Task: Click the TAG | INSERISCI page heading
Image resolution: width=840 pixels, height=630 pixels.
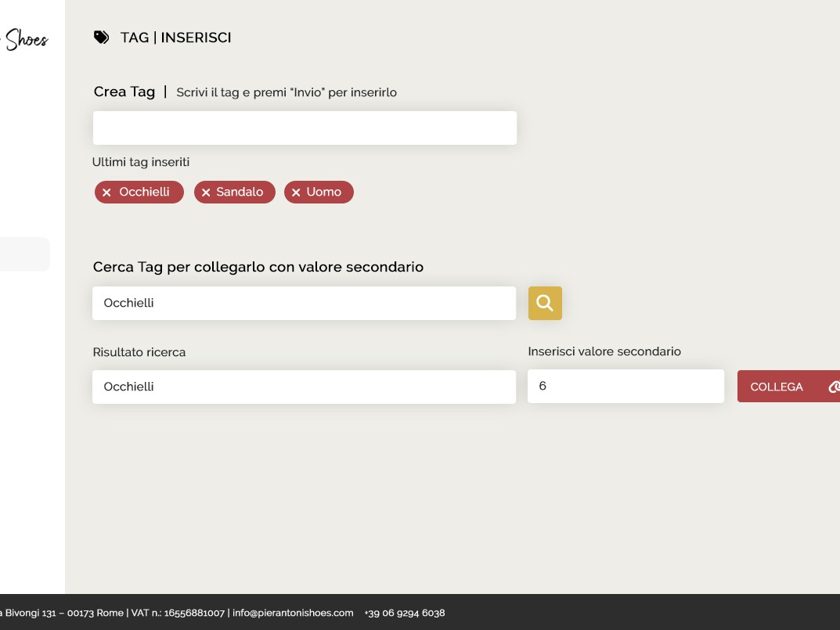Action: click(176, 38)
